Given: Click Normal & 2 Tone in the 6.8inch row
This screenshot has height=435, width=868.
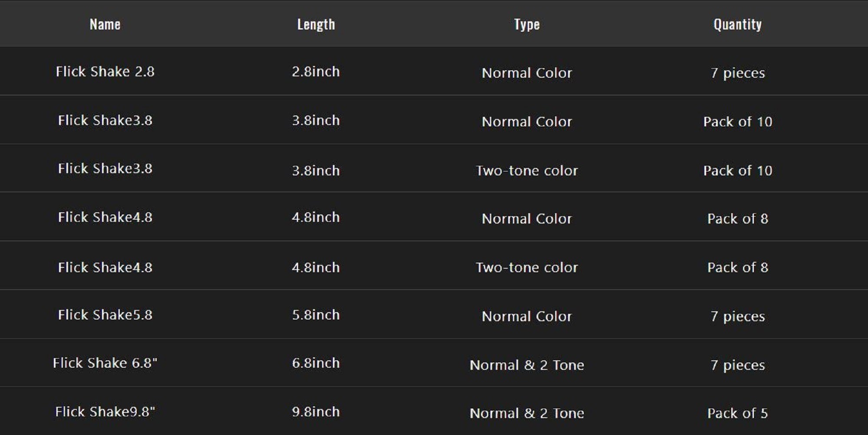Looking at the screenshot, I should click(x=527, y=365).
